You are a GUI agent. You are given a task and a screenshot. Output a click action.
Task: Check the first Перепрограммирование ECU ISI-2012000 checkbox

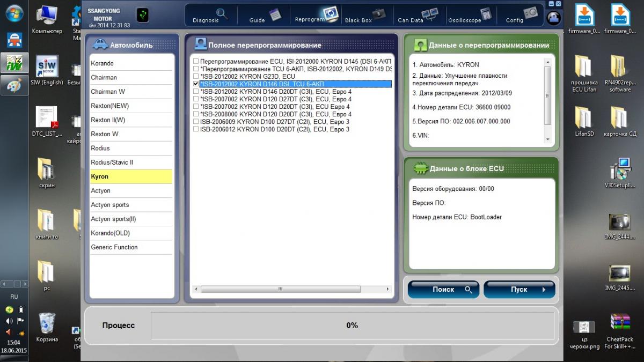click(196, 62)
